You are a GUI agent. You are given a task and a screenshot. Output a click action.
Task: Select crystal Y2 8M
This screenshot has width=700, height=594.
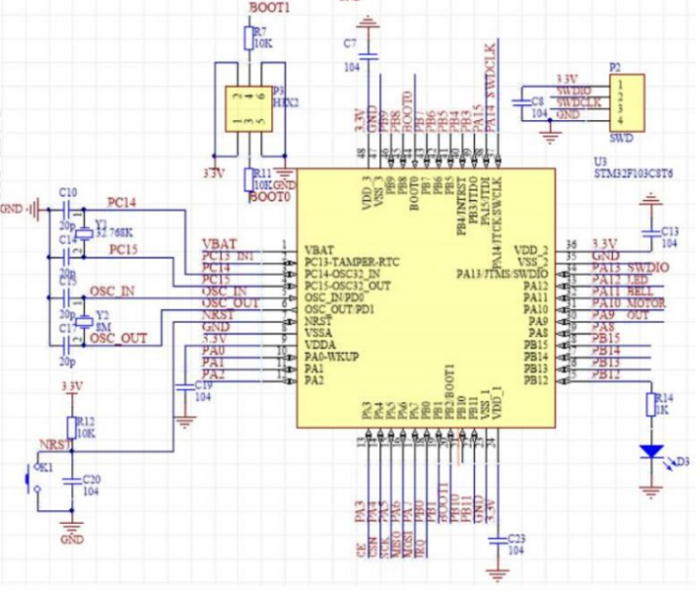click(84, 322)
